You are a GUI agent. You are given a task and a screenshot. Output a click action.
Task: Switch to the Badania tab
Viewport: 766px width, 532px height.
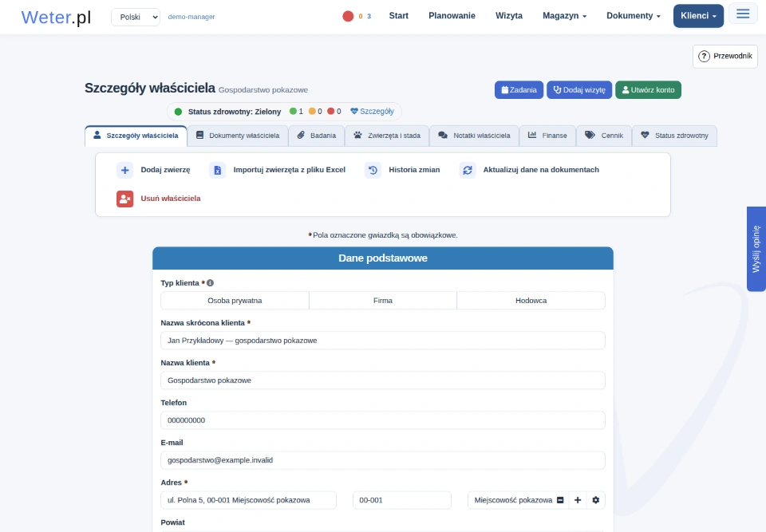point(317,136)
